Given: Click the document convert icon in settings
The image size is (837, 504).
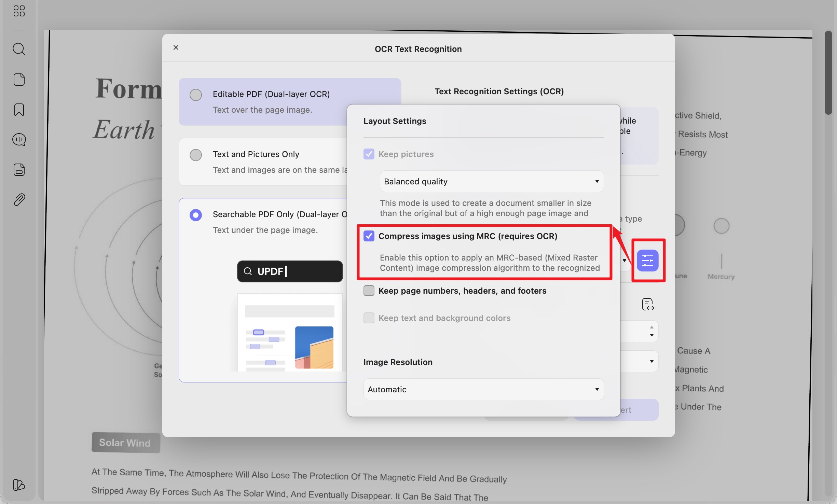Looking at the screenshot, I should tap(648, 304).
